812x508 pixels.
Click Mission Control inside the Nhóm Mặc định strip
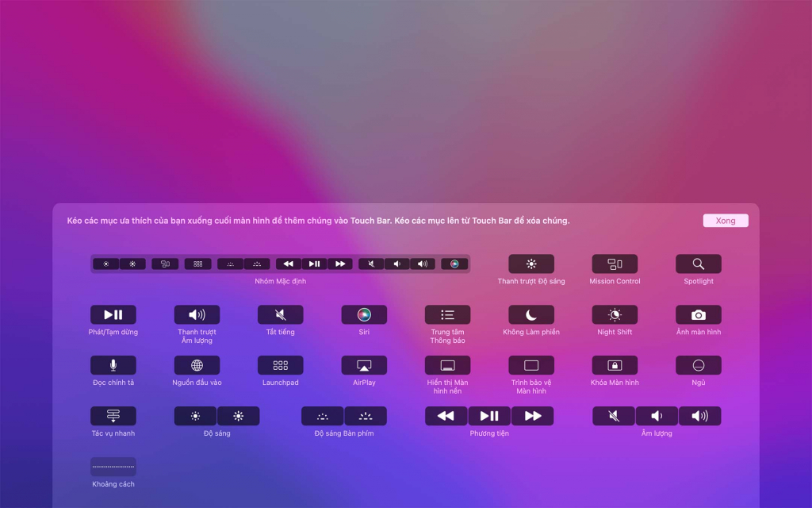click(165, 264)
